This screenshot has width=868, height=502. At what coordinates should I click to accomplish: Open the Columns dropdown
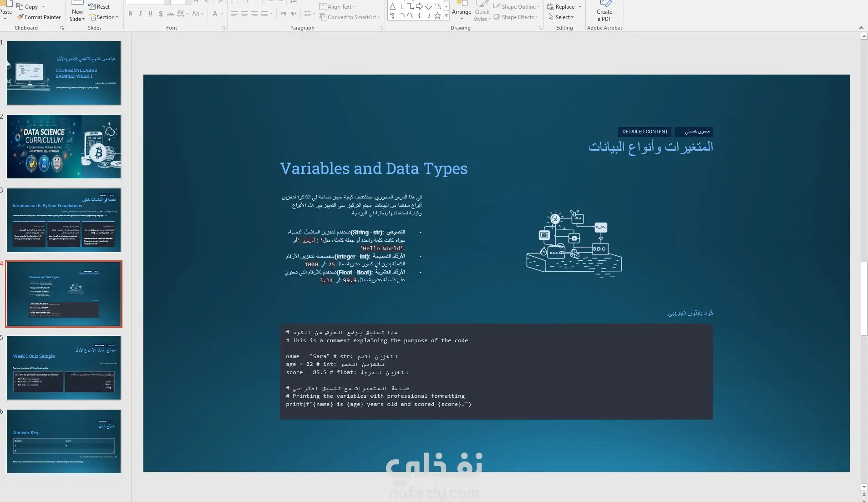click(310, 14)
